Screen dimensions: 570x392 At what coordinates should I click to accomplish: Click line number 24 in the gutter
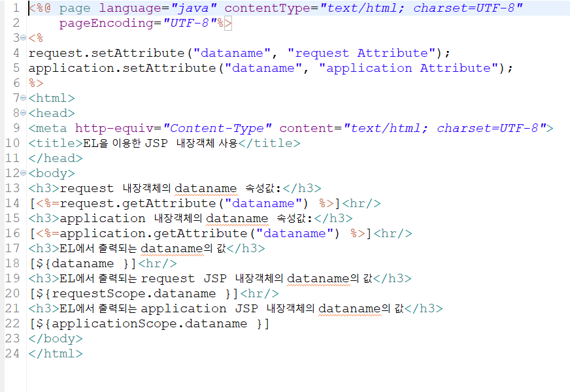[x=12, y=353]
